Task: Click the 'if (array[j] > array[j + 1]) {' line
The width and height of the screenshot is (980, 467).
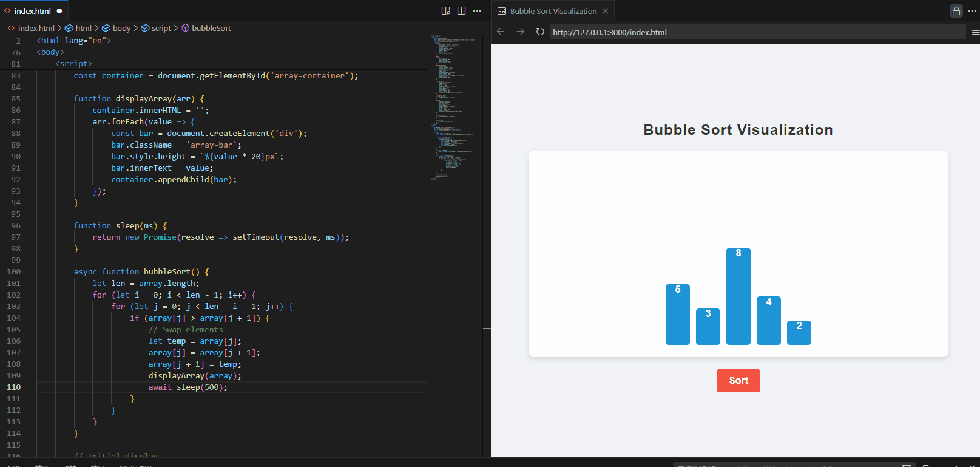Action: click(x=200, y=318)
